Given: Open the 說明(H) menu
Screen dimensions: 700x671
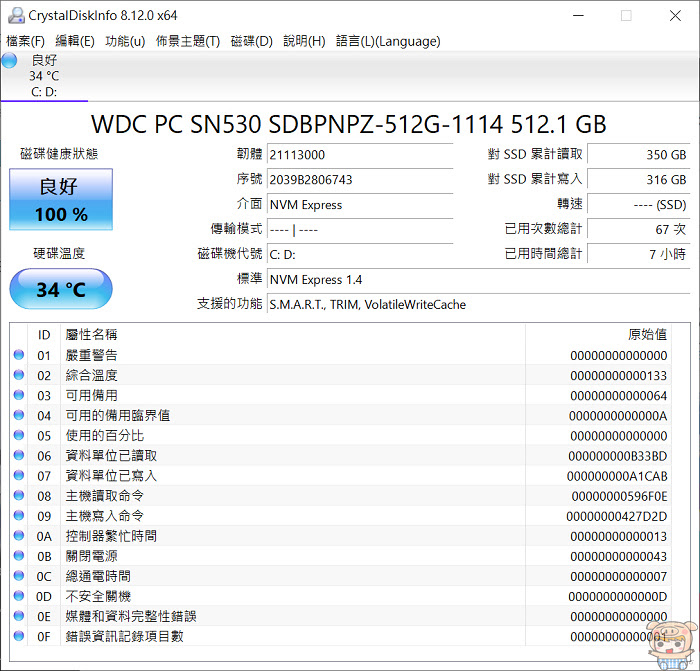Looking at the screenshot, I should click(x=304, y=41).
